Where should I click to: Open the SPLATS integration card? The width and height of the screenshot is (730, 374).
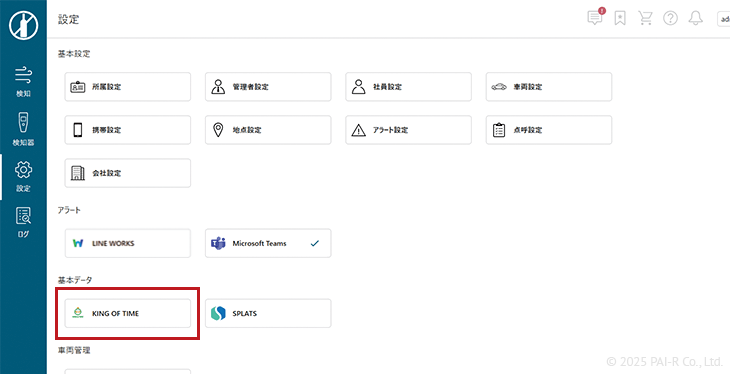[x=268, y=313]
